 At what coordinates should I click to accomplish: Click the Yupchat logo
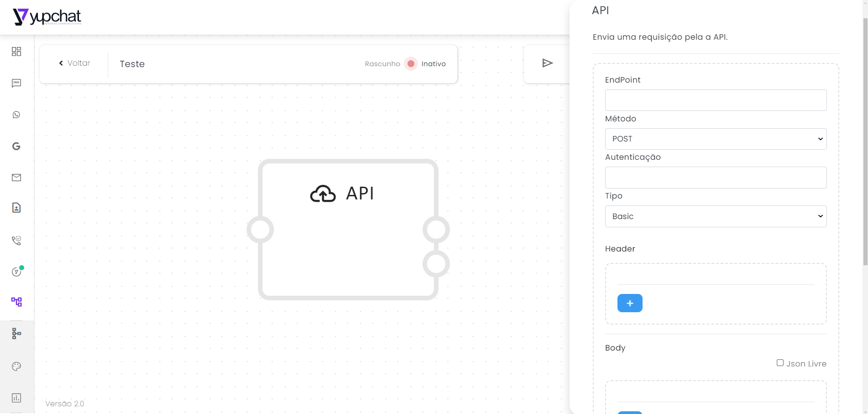[x=47, y=17]
